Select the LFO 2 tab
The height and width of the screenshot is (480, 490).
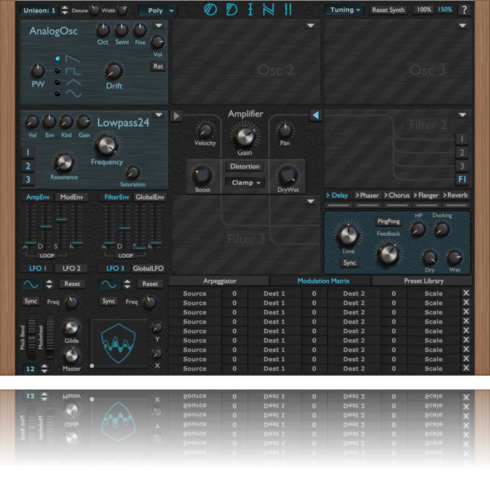click(71, 268)
